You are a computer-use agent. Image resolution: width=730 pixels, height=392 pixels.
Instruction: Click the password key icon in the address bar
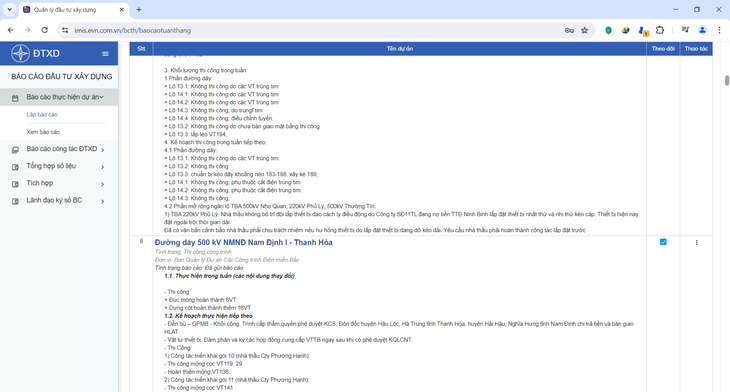569,30
